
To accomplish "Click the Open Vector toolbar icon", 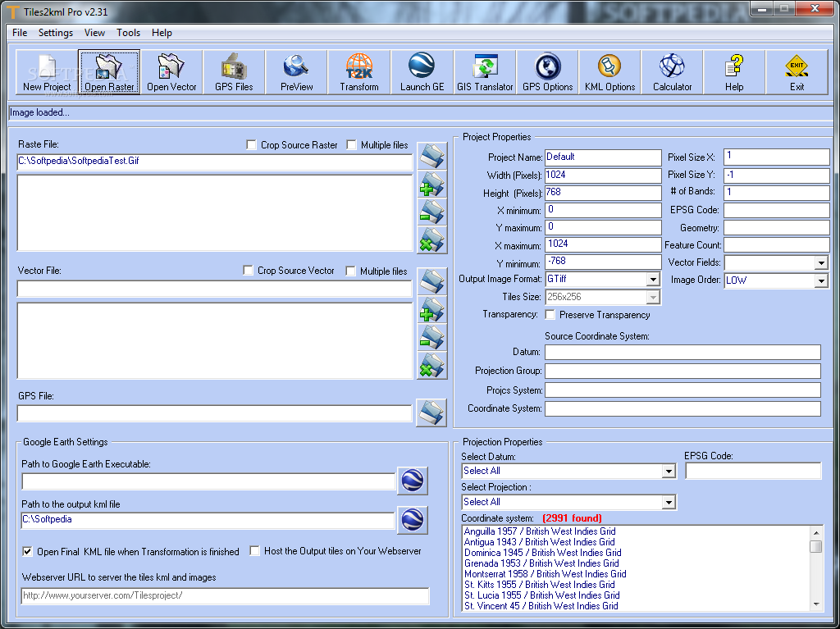I will [x=171, y=72].
